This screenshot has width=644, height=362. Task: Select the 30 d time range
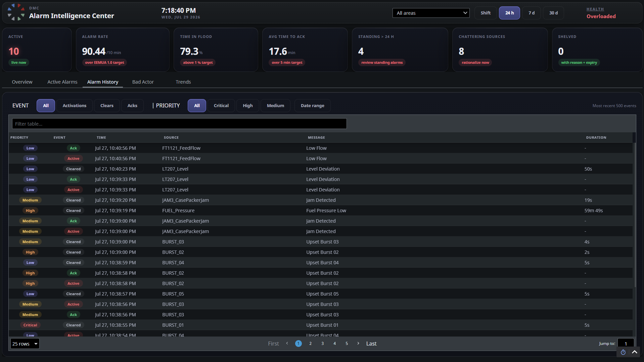coord(553,13)
